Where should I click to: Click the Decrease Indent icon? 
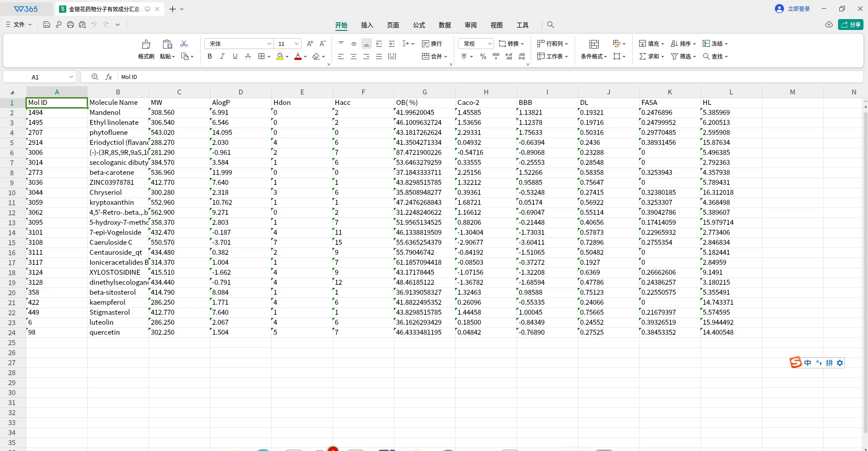[379, 44]
